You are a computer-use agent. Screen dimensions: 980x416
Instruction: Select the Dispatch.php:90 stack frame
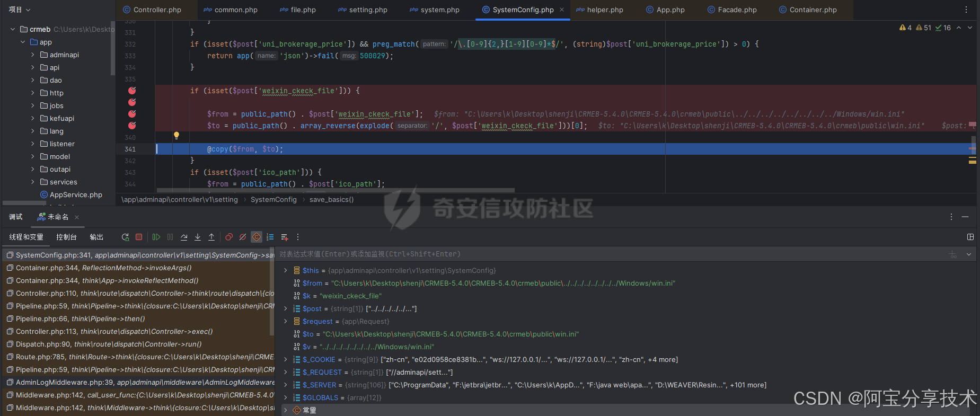pyautogui.click(x=139, y=344)
